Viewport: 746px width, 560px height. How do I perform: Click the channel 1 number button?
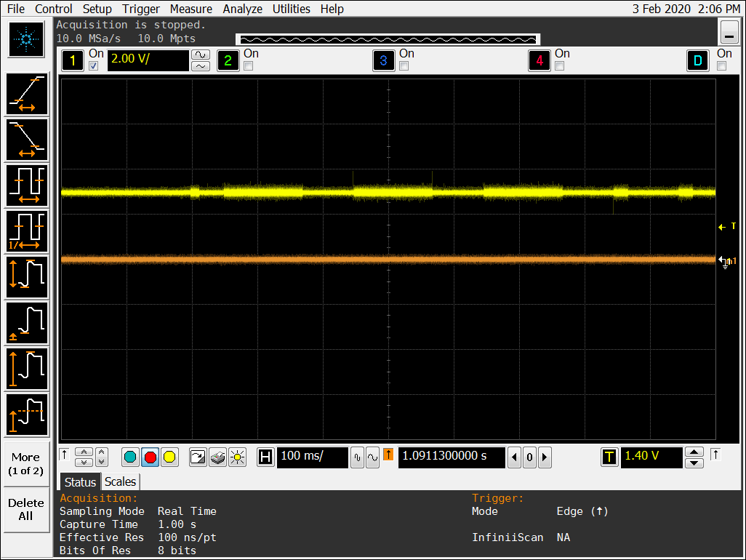pos(73,60)
